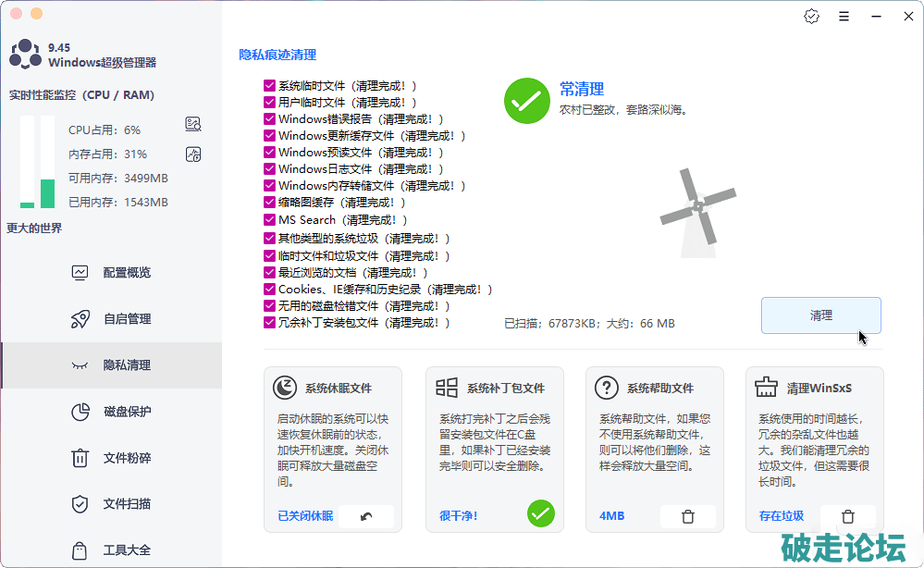Click the memory usage chart icon
The image size is (924, 568).
193,154
